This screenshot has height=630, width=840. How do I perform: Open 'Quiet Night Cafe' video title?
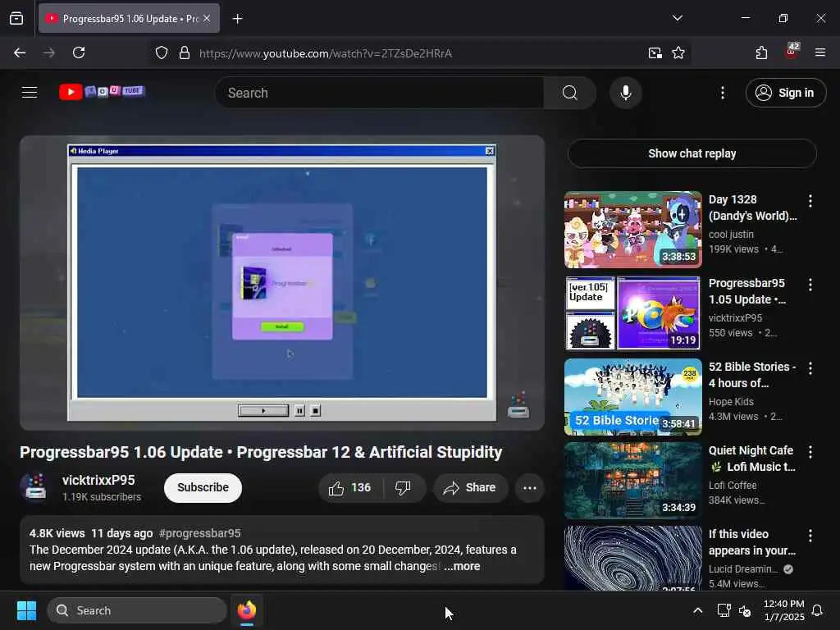point(751,459)
